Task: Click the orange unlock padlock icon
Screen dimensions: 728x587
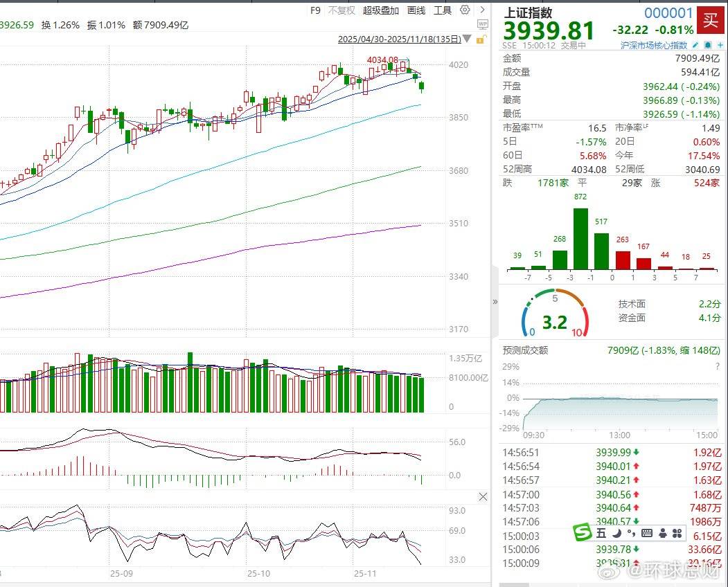Action: point(480,39)
